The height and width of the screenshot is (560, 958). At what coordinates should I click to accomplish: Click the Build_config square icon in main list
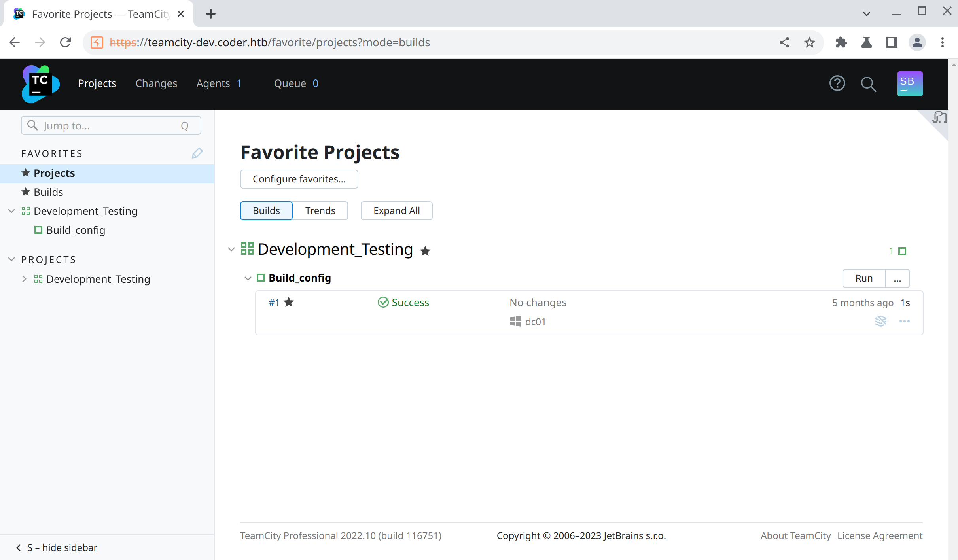click(261, 278)
